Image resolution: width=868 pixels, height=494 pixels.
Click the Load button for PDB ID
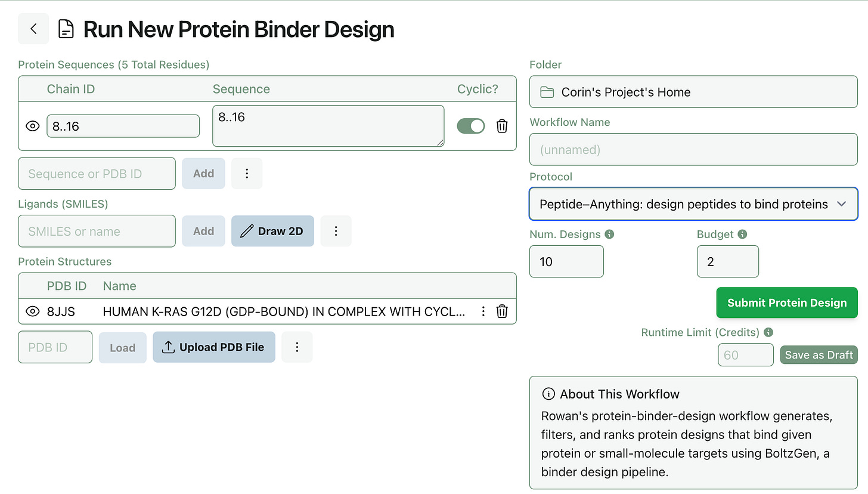[x=122, y=347]
